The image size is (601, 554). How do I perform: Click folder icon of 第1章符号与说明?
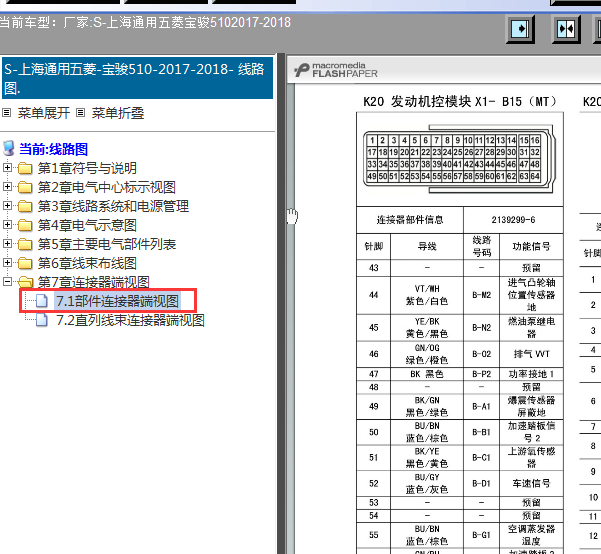tap(25, 168)
